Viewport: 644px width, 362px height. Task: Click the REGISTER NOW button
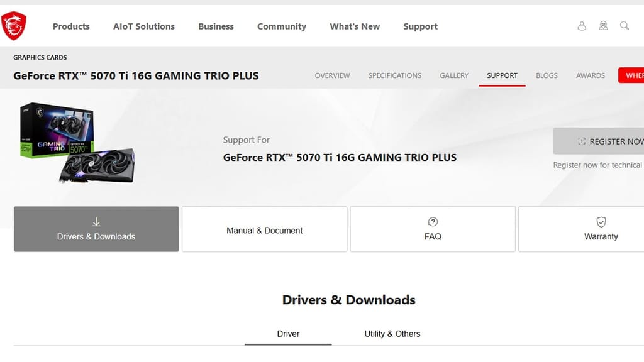(x=599, y=141)
